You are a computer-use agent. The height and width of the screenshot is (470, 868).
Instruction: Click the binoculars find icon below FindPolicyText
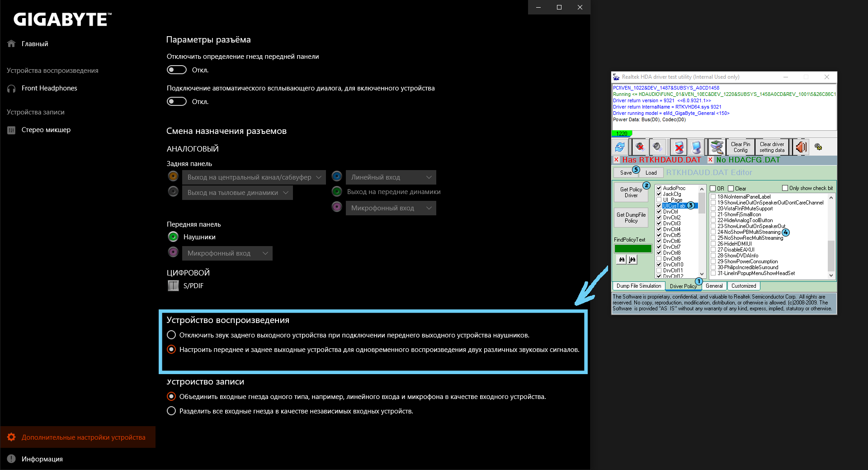point(620,259)
